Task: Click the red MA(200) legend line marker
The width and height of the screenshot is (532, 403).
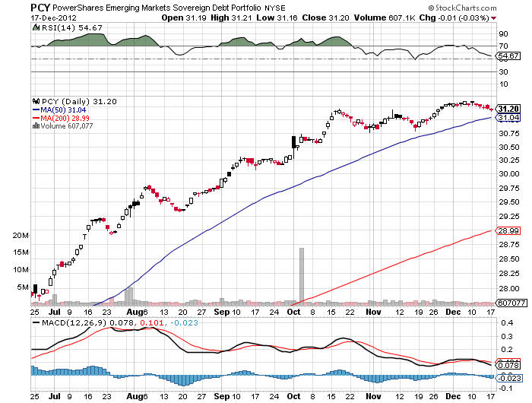Action: click(36, 118)
